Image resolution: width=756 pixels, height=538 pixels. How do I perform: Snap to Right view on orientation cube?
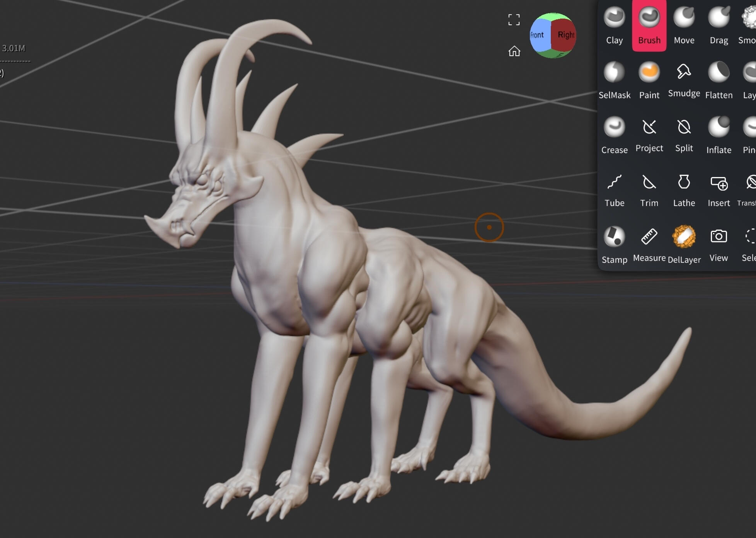coord(565,35)
